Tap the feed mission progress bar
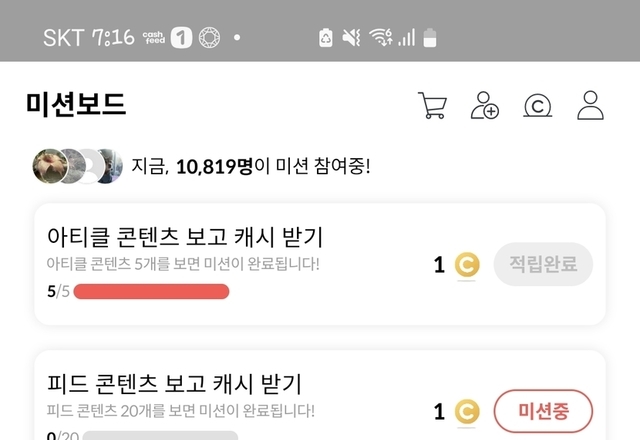The width and height of the screenshot is (640, 440). coord(160,436)
